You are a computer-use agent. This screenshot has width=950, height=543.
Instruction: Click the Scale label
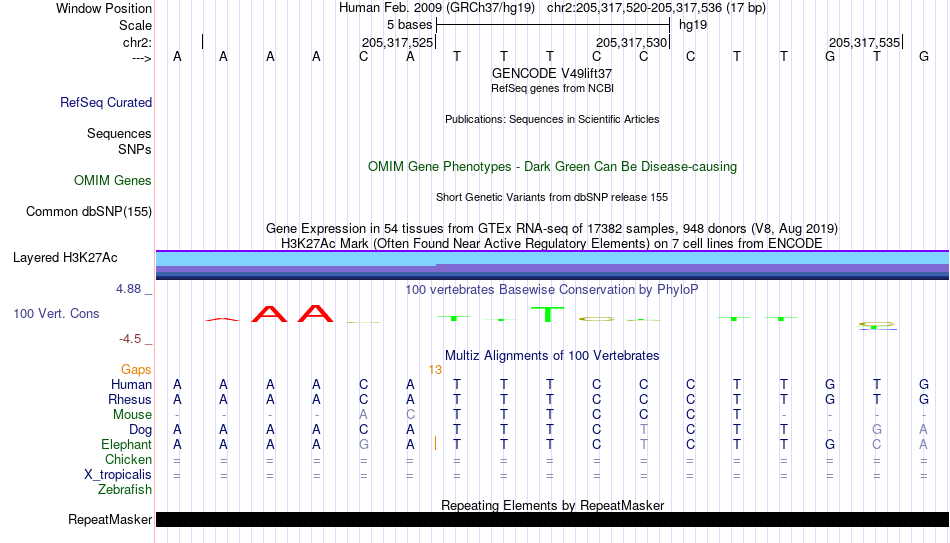point(136,25)
